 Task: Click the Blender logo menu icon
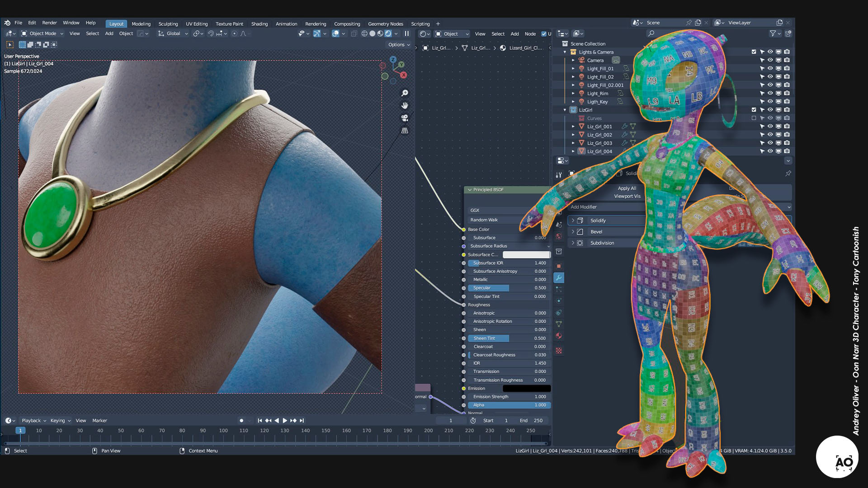coord(7,23)
